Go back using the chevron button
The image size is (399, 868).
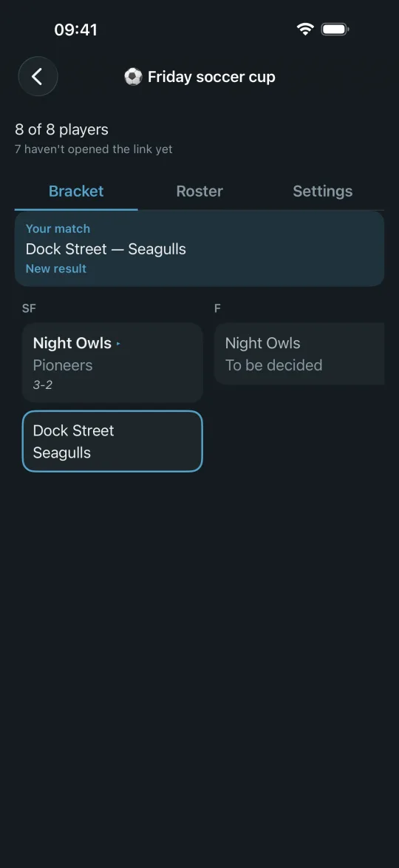[38, 76]
